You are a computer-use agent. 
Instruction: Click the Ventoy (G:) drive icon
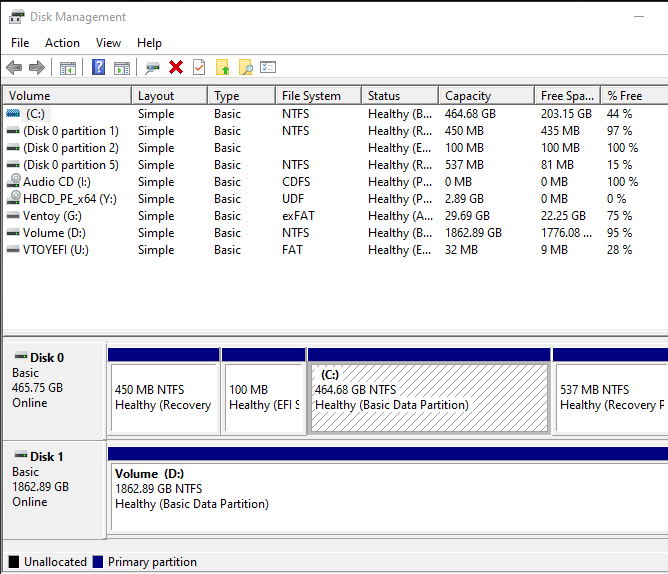click(13, 215)
